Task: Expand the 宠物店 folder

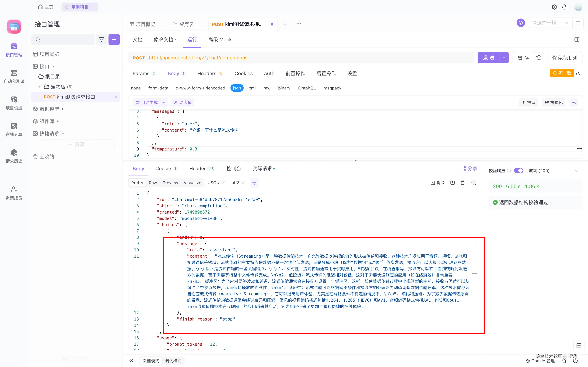Action: coord(39,87)
